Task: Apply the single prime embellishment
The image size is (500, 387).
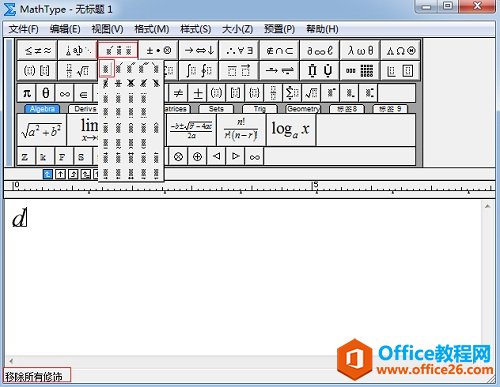Action: [x=119, y=69]
